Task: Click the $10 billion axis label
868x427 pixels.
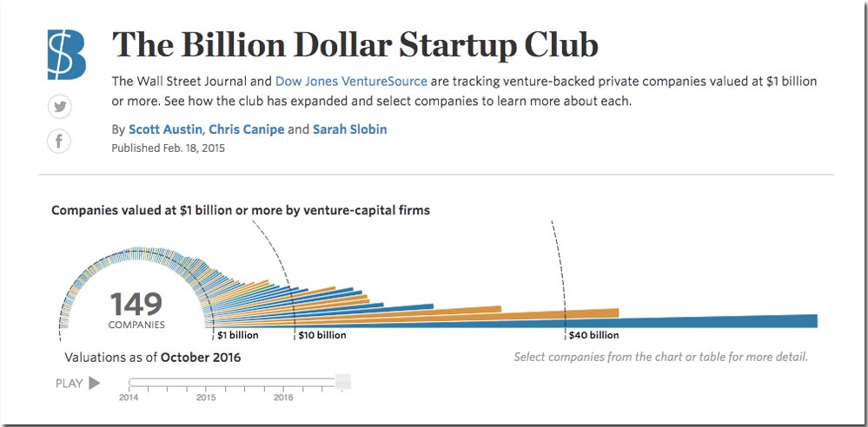Action: click(x=322, y=335)
